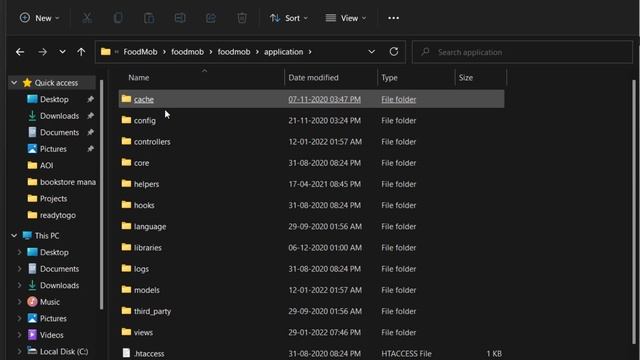Click first foodmob breadcrumb segment
The height and width of the screenshot is (360, 640).
coord(187,52)
